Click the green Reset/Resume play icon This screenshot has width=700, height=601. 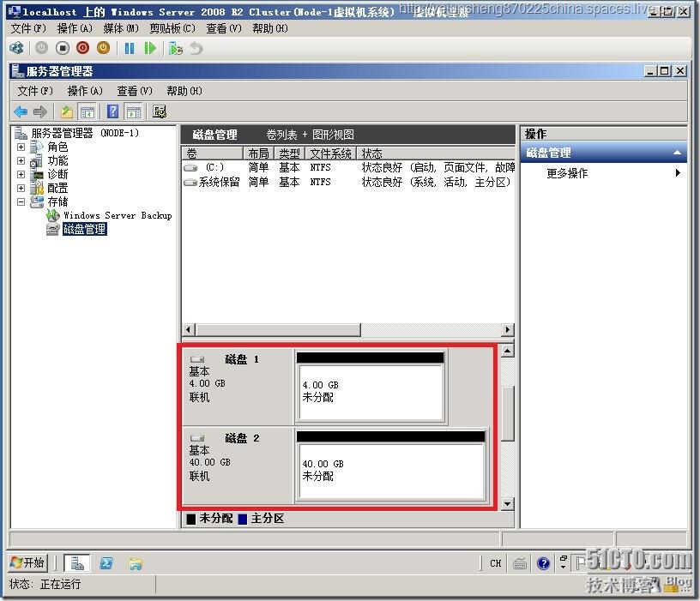point(150,48)
